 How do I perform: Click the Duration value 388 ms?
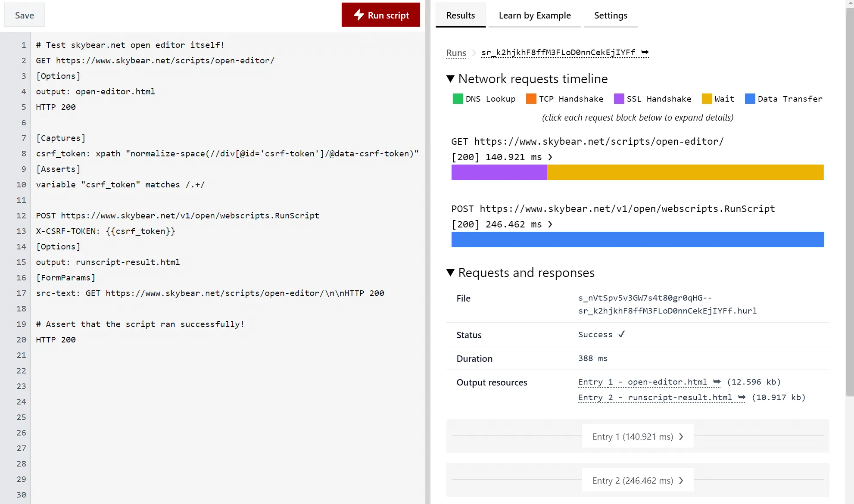[593, 358]
